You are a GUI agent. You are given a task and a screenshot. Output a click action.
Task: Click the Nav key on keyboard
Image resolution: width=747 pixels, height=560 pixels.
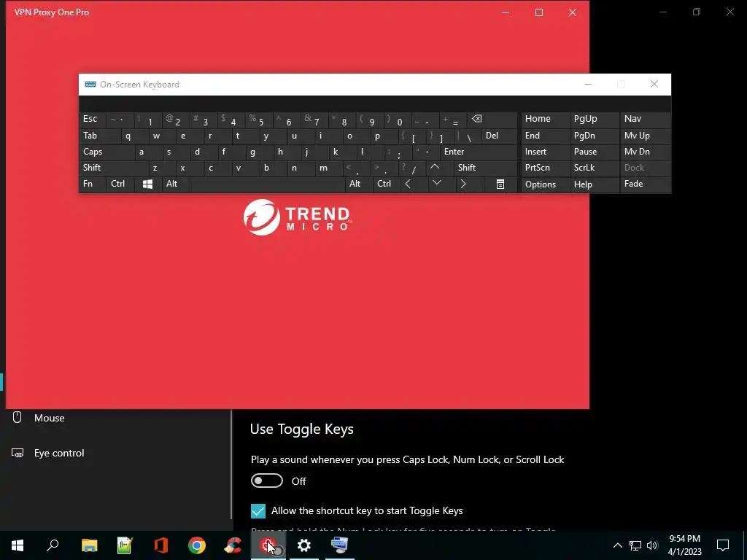645,120
